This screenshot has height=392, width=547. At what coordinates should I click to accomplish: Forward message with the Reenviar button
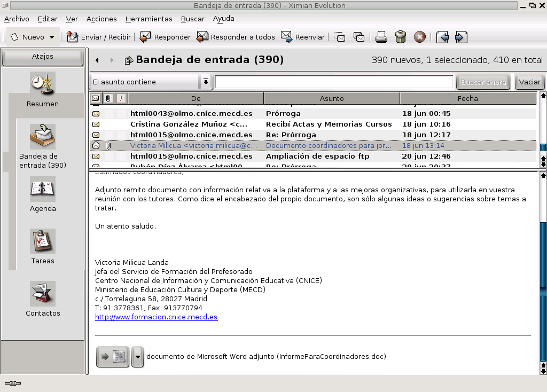(x=303, y=37)
